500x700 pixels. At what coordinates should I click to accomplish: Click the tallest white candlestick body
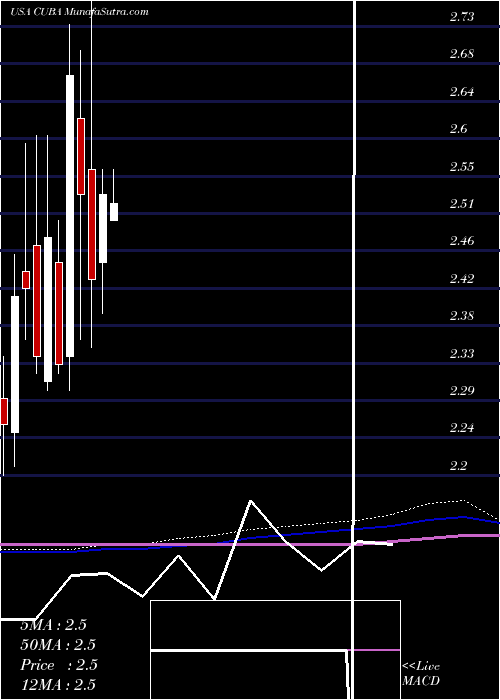[x=70, y=216]
